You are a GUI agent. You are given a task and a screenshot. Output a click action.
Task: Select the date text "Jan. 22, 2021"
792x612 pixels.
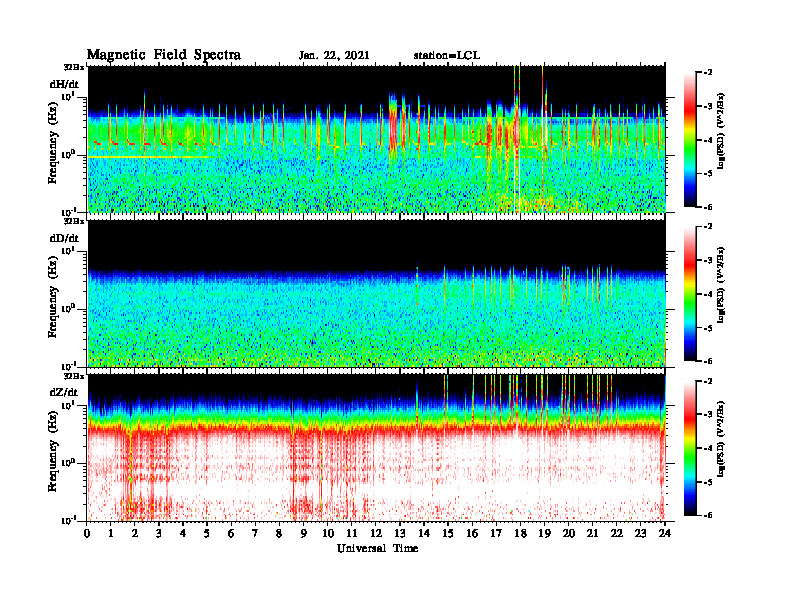[x=334, y=56]
